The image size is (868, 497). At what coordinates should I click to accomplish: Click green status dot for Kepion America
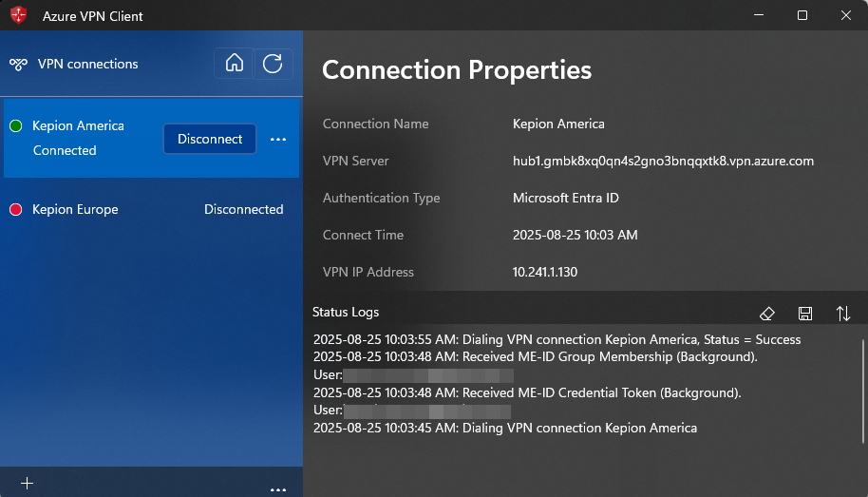[x=15, y=125]
